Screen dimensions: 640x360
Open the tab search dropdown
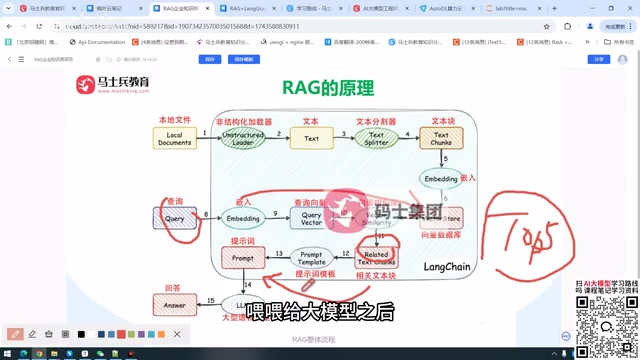(x=8, y=8)
